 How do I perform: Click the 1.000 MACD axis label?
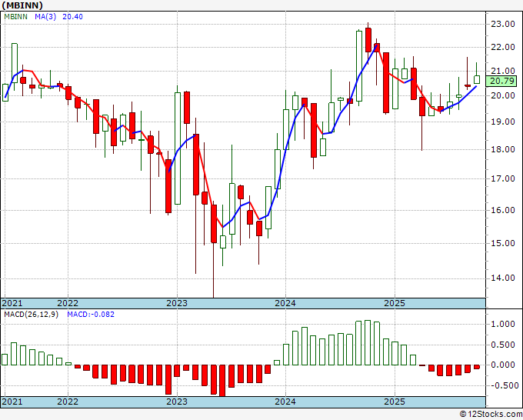pyautogui.click(x=503, y=325)
